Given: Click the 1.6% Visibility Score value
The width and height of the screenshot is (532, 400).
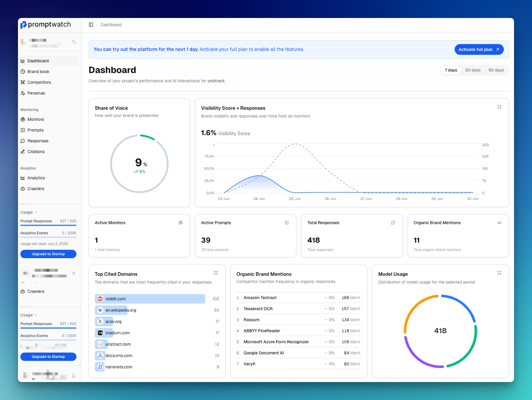Looking at the screenshot, I should click(209, 133).
